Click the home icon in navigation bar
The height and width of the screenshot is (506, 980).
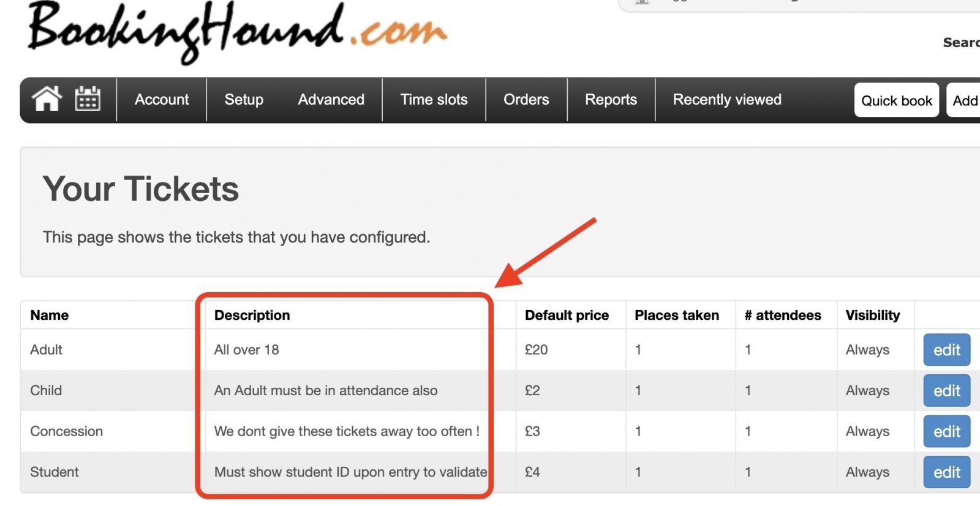pos(47,99)
